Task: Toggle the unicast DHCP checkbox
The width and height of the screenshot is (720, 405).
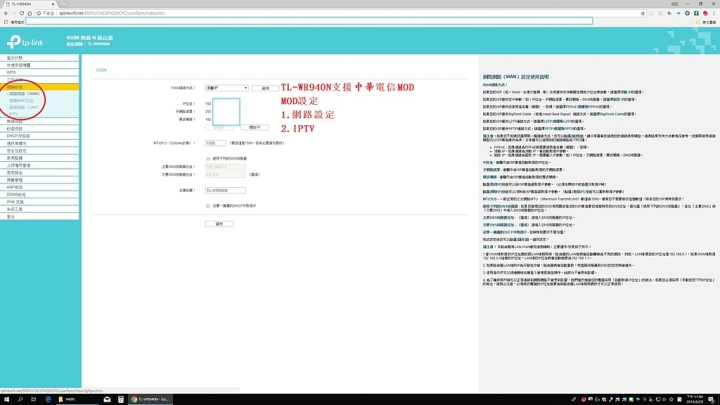Action: coord(208,206)
